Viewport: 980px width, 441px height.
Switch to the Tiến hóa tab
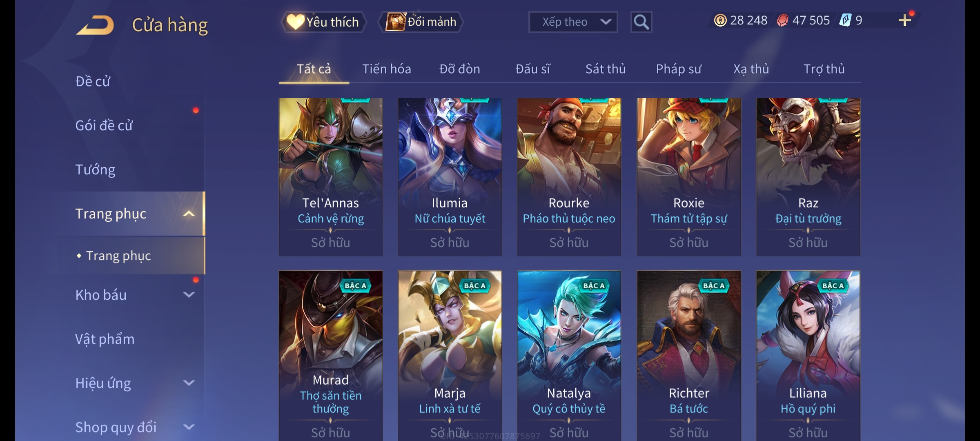tap(387, 69)
